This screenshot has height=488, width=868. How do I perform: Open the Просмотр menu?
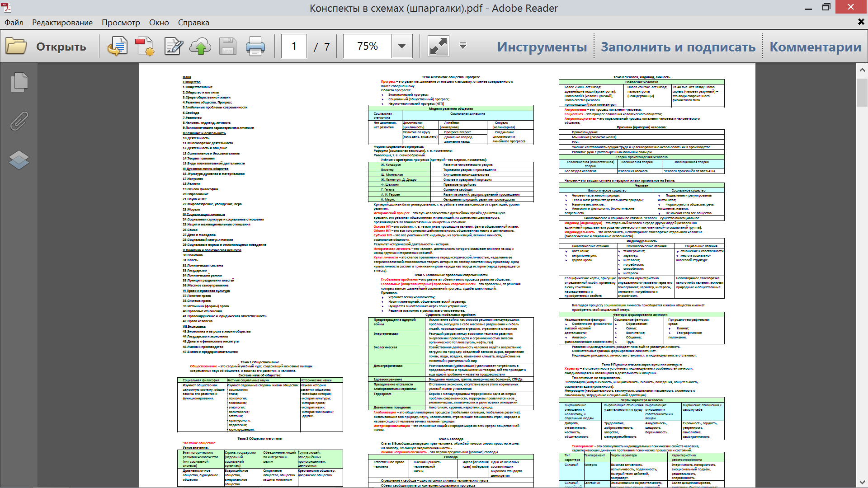coord(121,23)
